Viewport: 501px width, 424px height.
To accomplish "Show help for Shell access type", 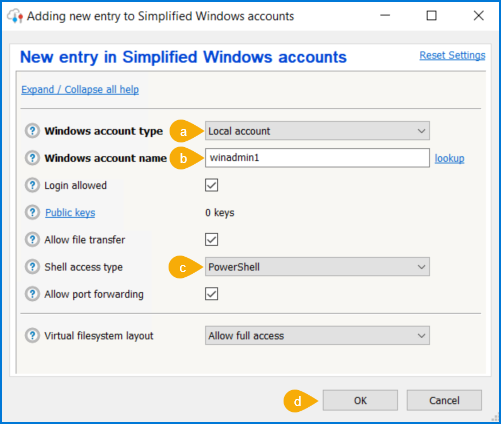I will (x=32, y=267).
